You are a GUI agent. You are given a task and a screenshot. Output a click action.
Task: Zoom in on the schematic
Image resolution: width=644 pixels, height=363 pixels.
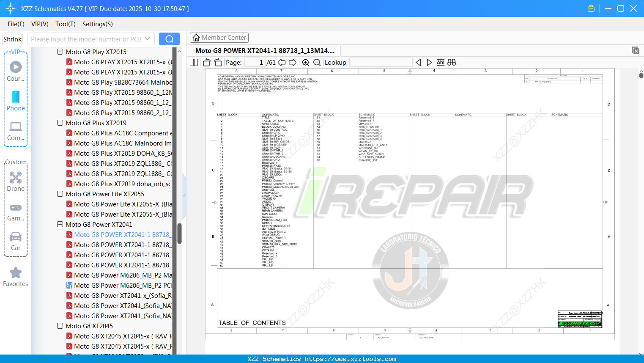tap(306, 63)
